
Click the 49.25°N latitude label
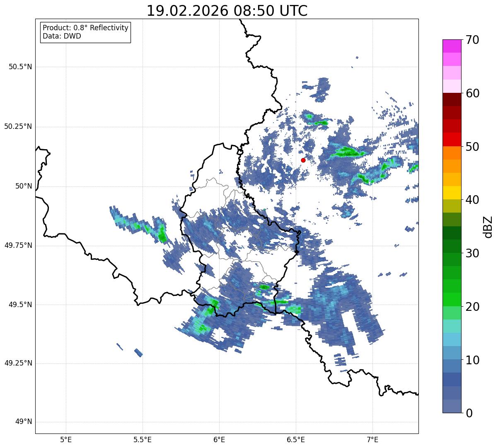tap(18, 363)
